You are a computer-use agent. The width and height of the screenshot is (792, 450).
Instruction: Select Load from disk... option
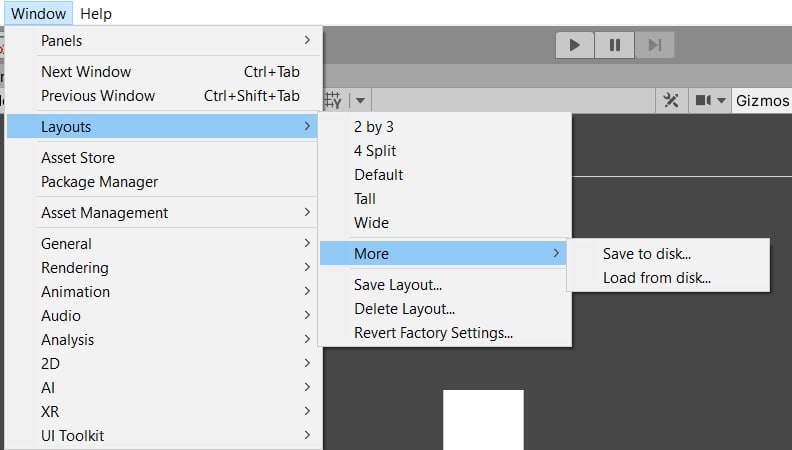coord(668,277)
